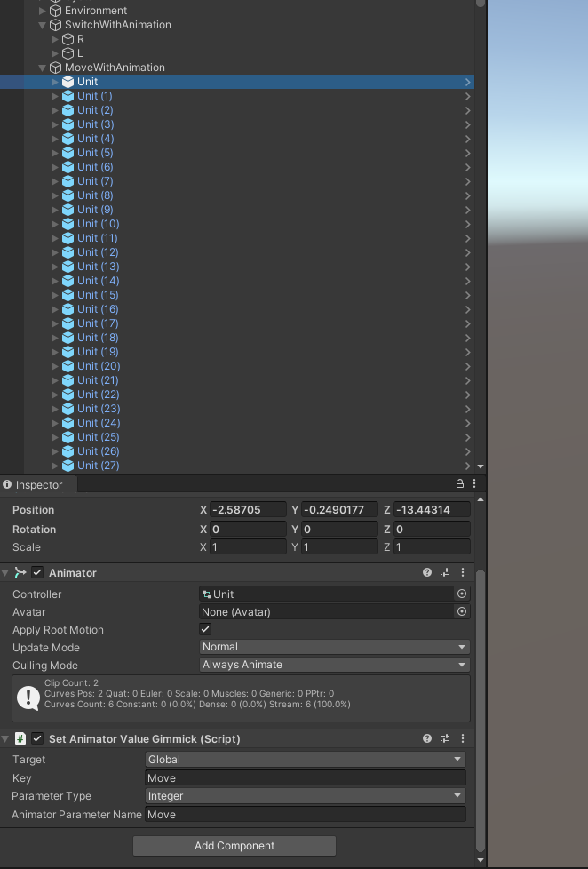Open Animator component help reference
The image size is (588, 869).
(x=426, y=572)
